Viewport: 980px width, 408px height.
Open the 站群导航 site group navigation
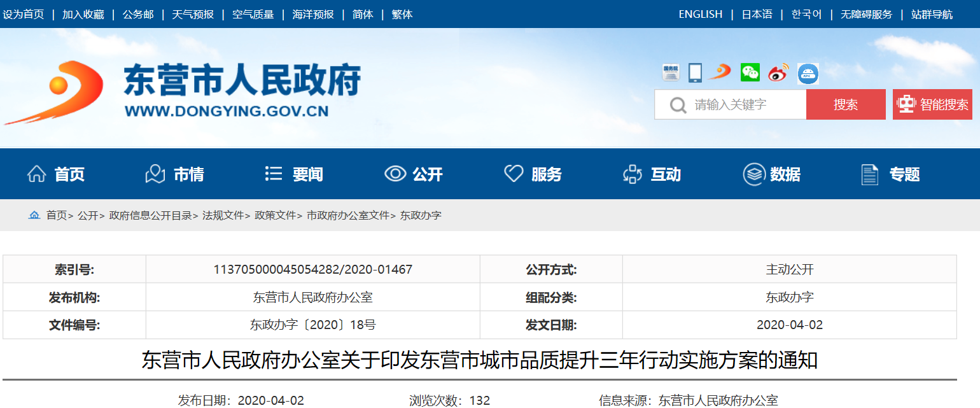pos(932,14)
